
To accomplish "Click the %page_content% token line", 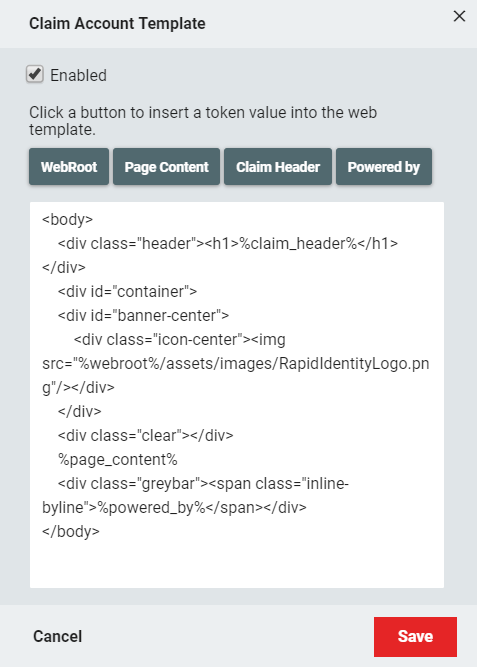I will click(117, 460).
